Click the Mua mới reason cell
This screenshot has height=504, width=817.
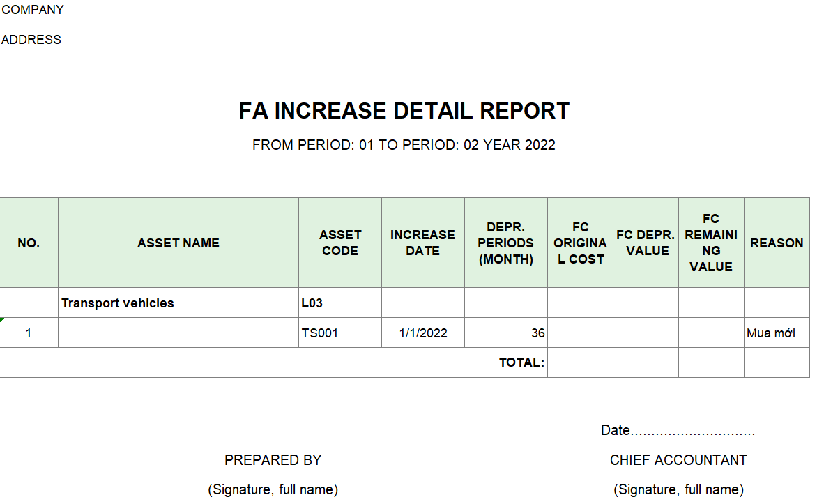[771, 333]
